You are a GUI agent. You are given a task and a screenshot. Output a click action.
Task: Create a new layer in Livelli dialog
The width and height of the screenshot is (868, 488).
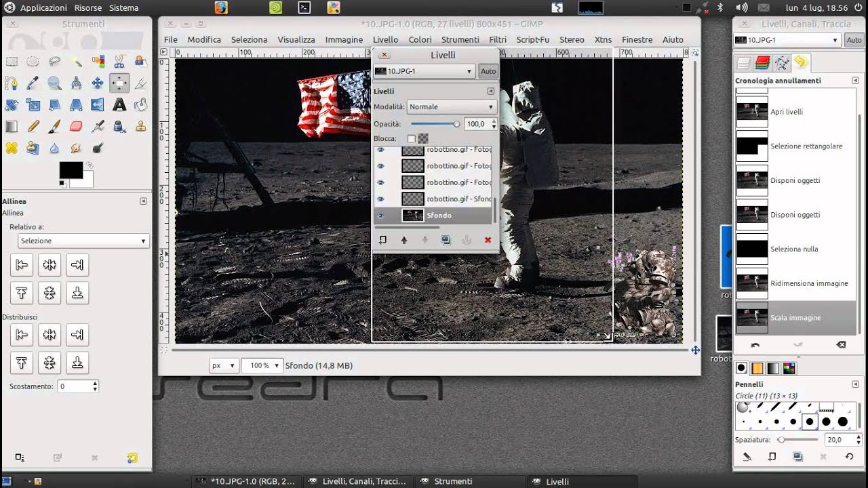click(383, 240)
